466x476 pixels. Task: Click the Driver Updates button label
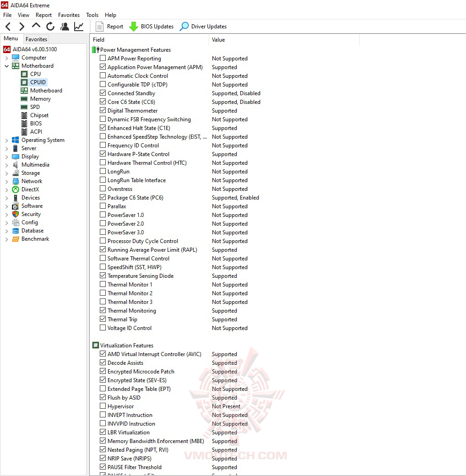point(209,27)
